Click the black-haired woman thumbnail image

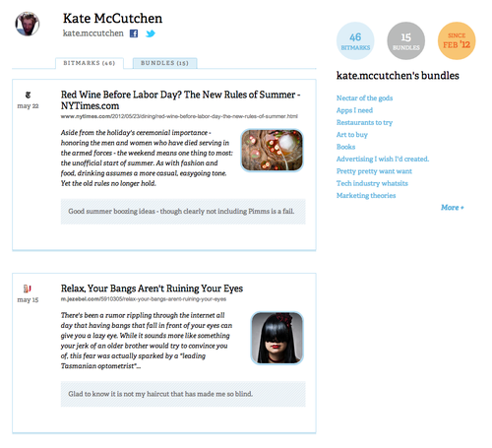click(277, 338)
